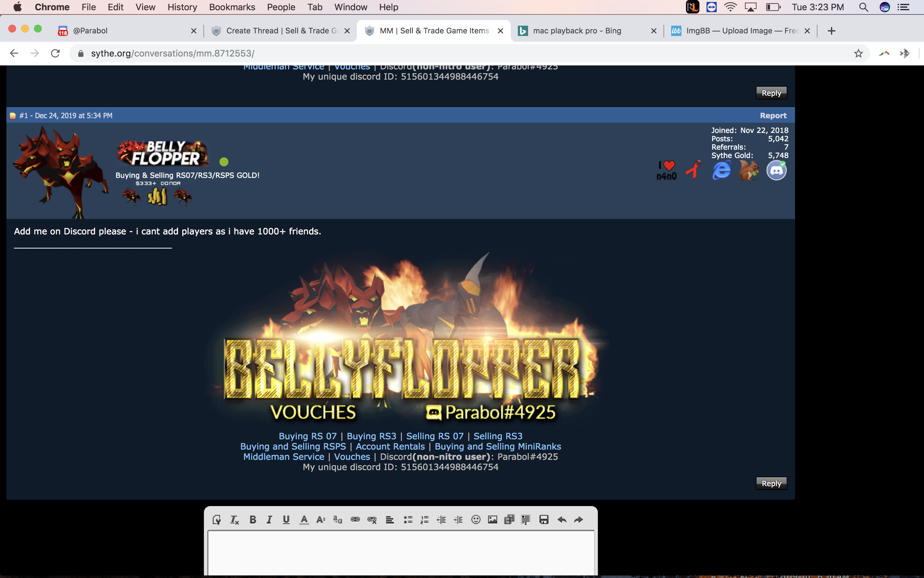Image resolution: width=924 pixels, height=578 pixels.
Task: Toggle unordered bullet list
Action: click(408, 520)
